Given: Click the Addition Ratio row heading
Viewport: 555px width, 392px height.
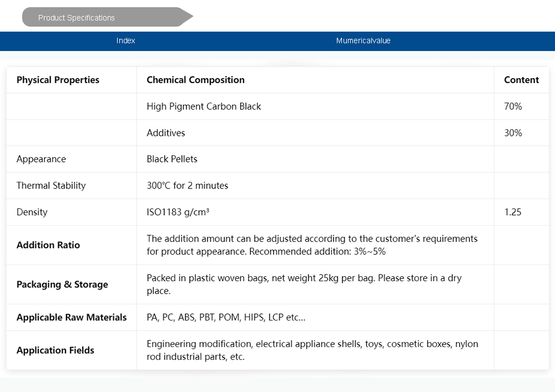Looking at the screenshot, I should click(x=48, y=245).
